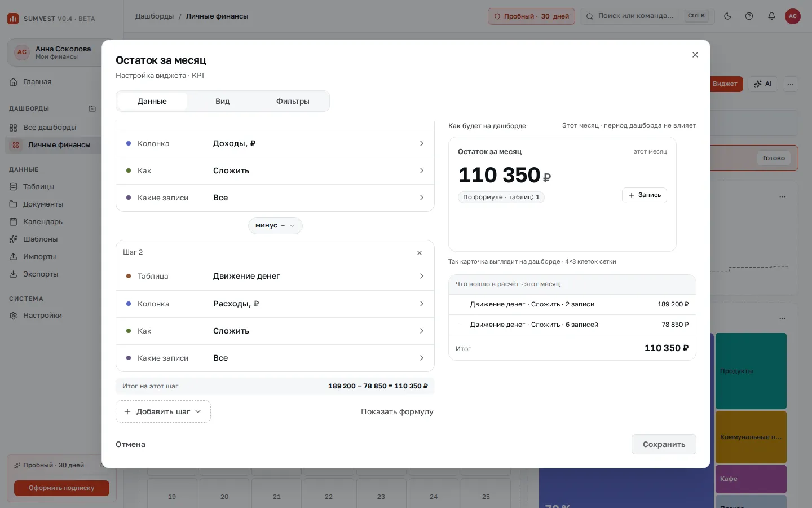Click the Sumvest logo icon
The width and height of the screenshot is (812, 508).
13,19
